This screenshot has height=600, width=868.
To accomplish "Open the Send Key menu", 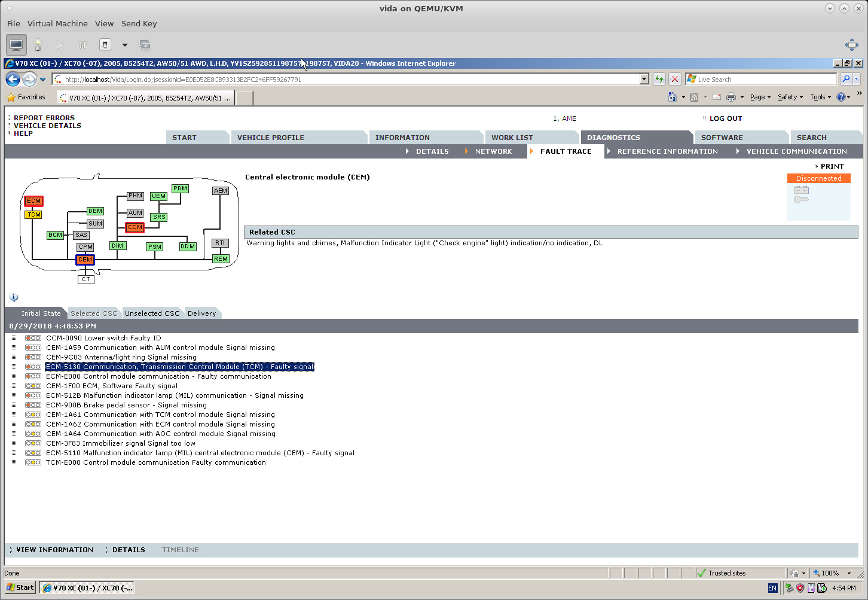I will tap(139, 24).
